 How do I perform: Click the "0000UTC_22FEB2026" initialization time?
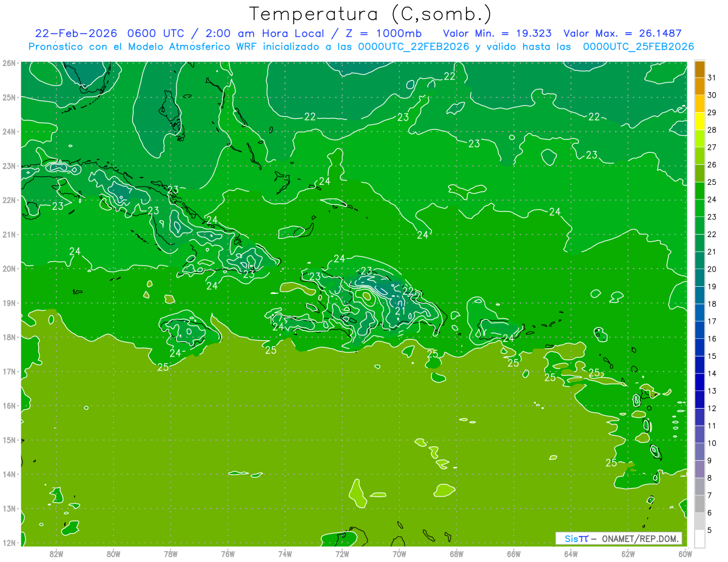click(x=414, y=47)
